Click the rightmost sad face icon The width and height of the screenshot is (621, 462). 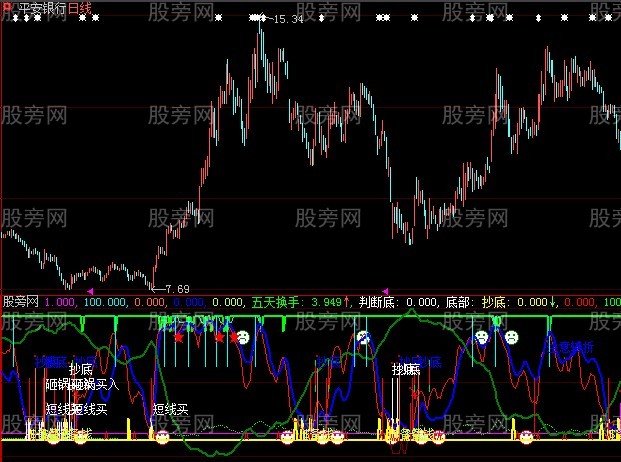511,337
